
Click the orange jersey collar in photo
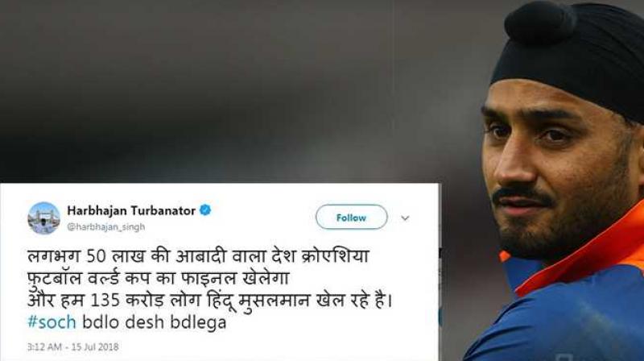583,253
